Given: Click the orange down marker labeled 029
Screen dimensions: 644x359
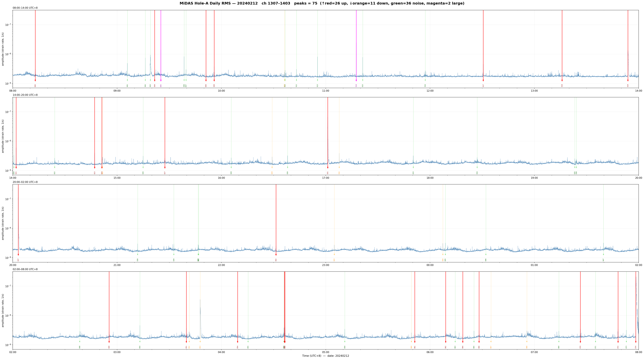Looking at the screenshot, I should tap(272, 167).
